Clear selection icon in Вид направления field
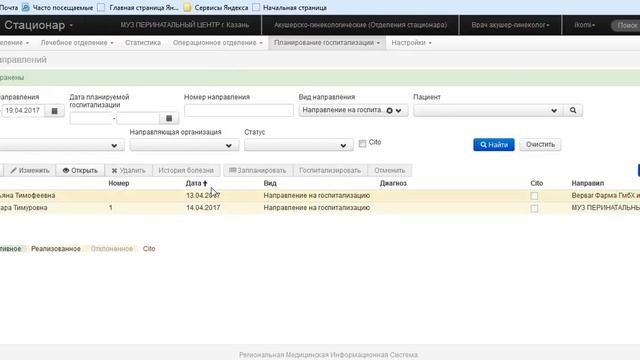The height and width of the screenshot is (360, 640). (x=389, y=111)
